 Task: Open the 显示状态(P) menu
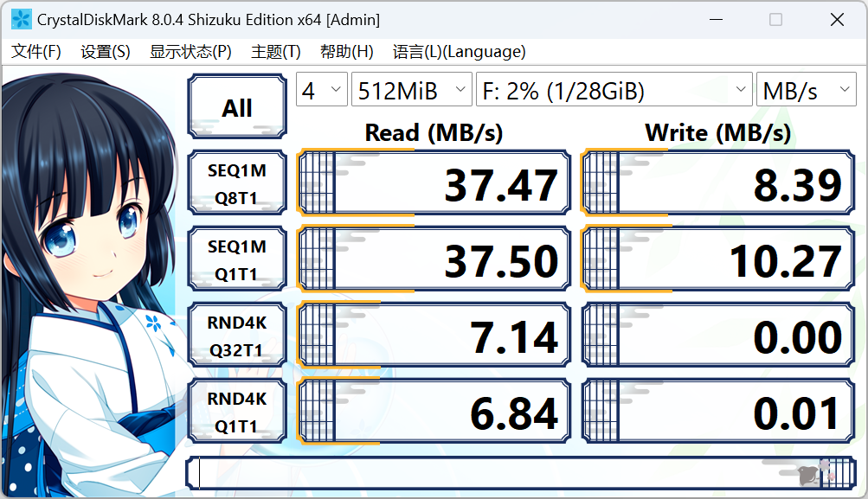[x=190, y=51]
